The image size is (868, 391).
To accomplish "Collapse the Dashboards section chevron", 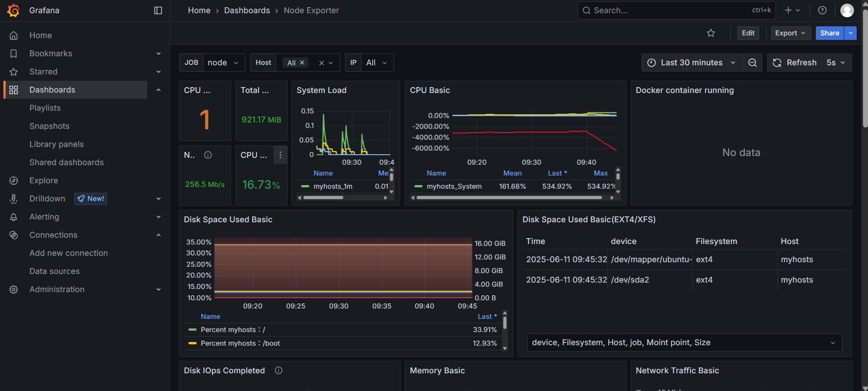I will pyautogui.click(x=159, y=90).
